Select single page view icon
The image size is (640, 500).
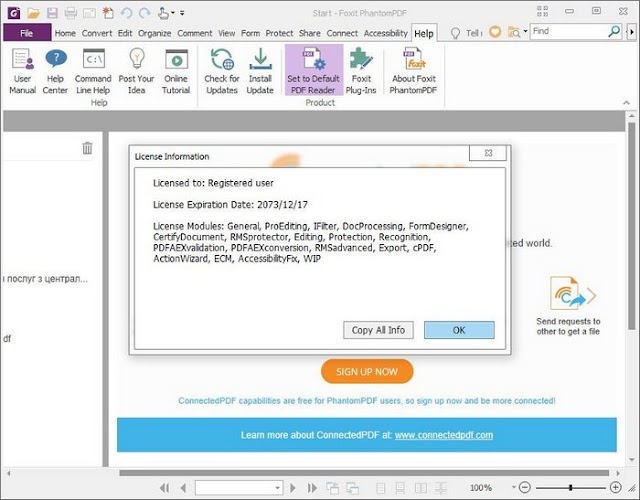tap(380, 488)
